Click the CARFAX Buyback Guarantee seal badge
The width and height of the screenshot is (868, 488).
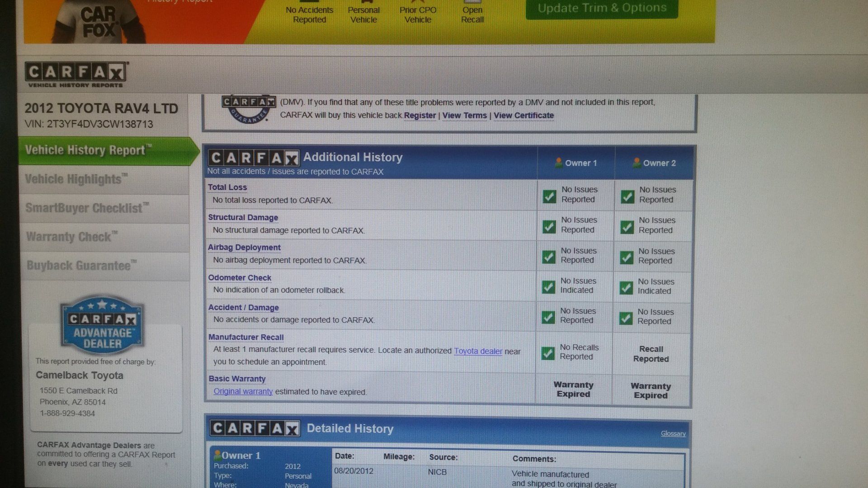point(248,109)
